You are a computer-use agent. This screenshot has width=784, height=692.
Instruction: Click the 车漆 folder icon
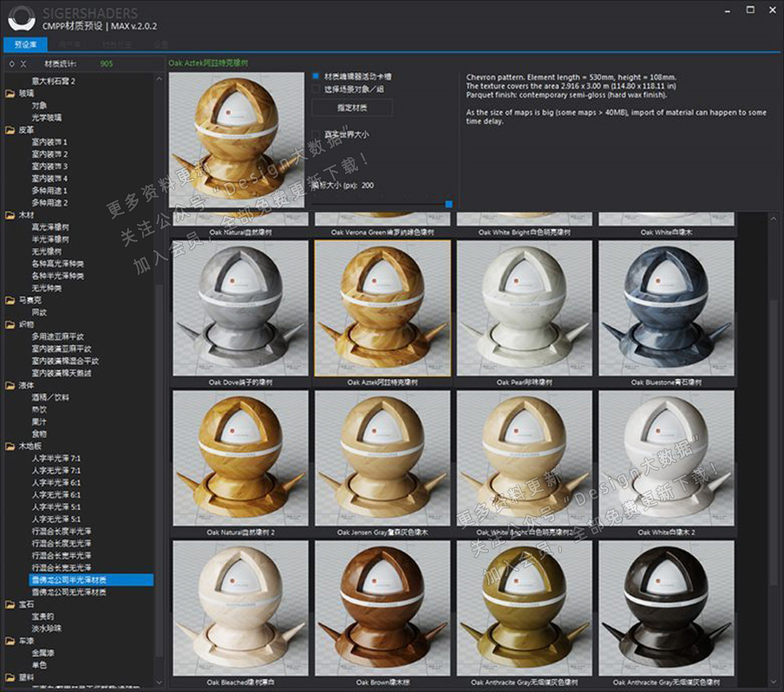[10, 640]
